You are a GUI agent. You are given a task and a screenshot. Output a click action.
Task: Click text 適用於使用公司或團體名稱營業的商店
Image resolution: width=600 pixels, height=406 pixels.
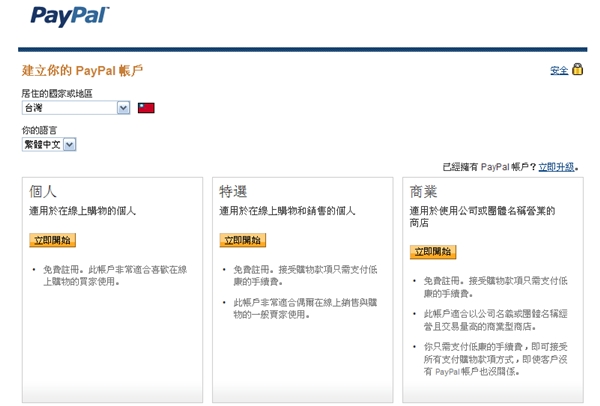[x=482, y=217]
